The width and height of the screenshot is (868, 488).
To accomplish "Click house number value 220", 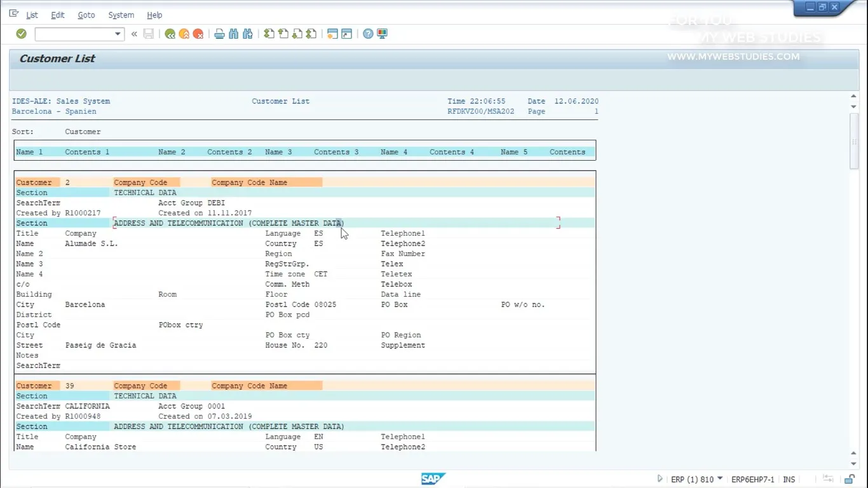I will 321,345.
